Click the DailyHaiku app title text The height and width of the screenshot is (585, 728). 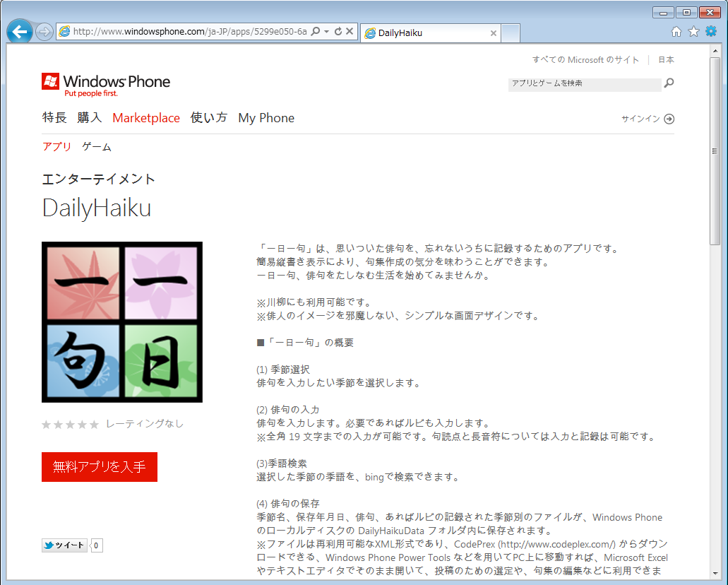click(x=97, y=208)
